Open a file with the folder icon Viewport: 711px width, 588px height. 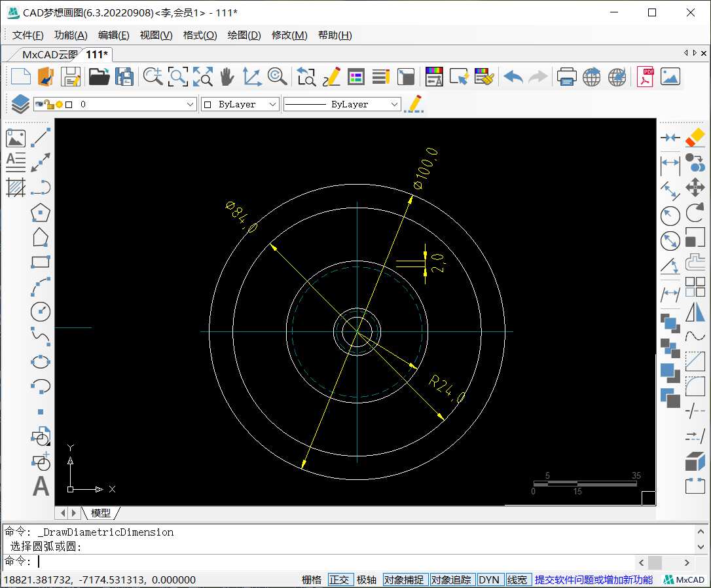tap(100, 77)
